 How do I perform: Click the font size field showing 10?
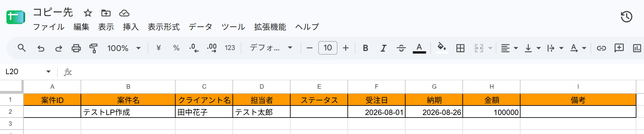[328, 48]
